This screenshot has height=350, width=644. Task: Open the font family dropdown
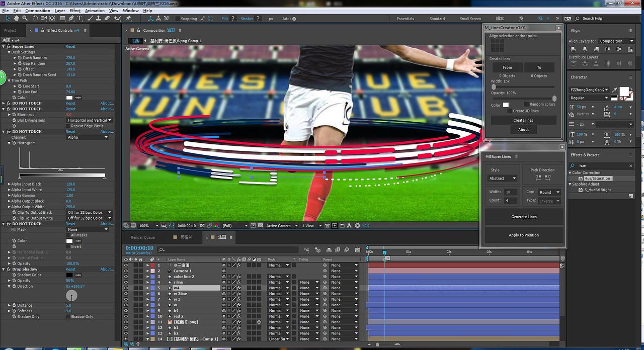click(x=589, y=90)
